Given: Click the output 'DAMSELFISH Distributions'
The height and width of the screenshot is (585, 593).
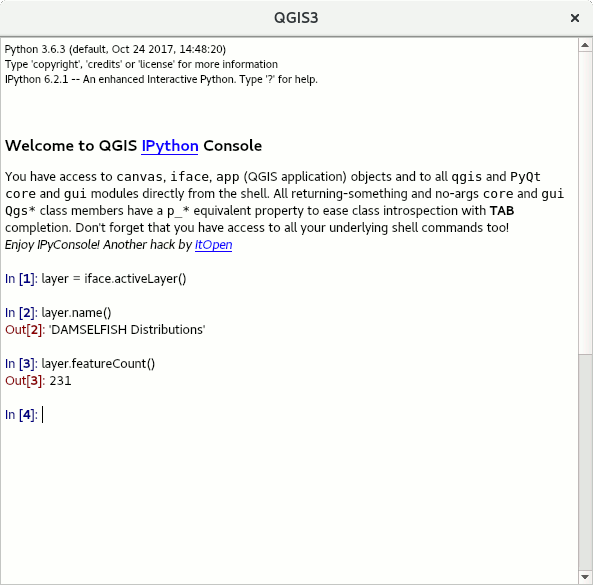Looking at the screenshot, I should click(x=127, y=330).
